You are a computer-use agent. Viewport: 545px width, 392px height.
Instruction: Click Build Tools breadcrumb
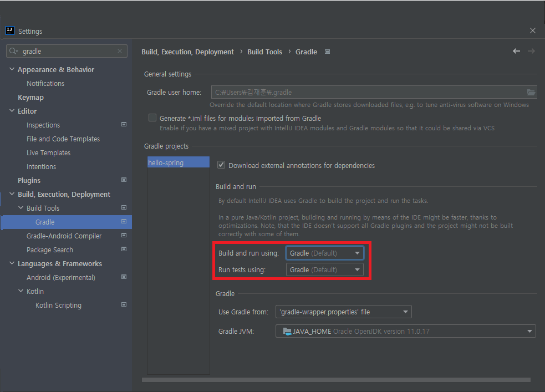264,52
